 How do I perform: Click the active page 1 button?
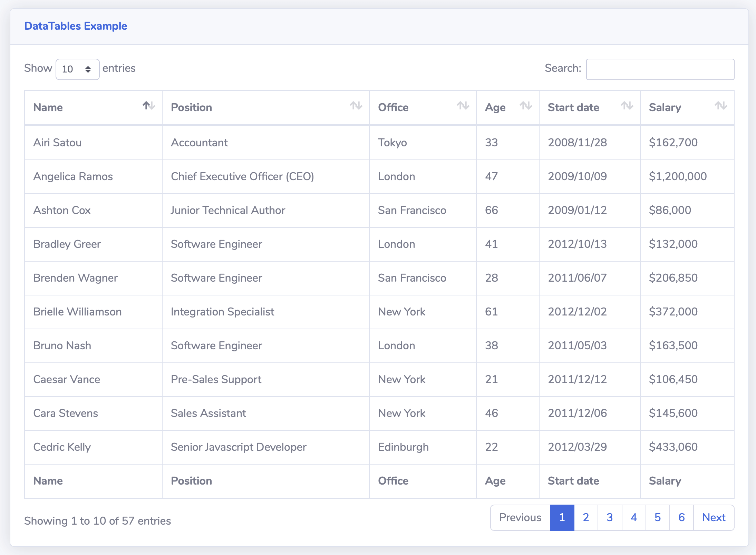(x=562, y=517)
